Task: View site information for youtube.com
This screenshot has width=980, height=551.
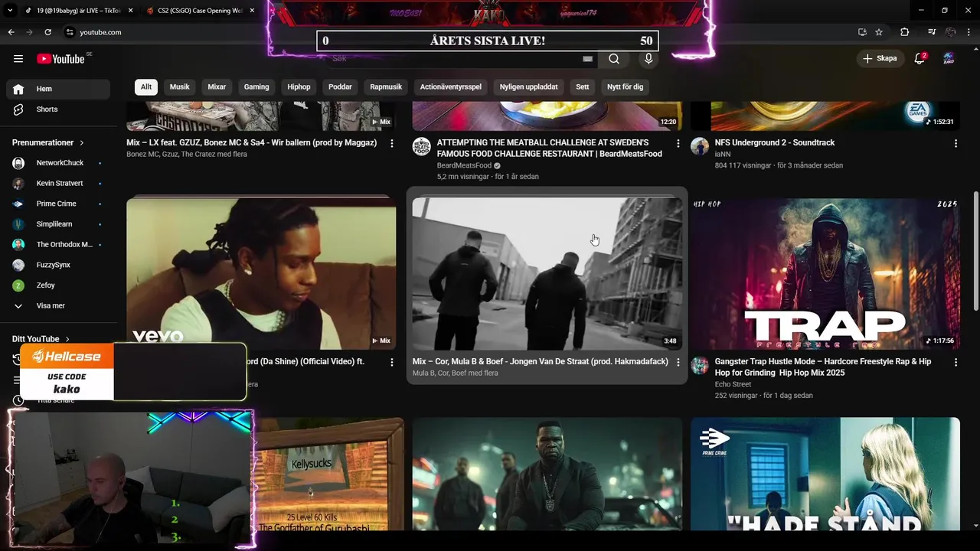Action: 69,32
